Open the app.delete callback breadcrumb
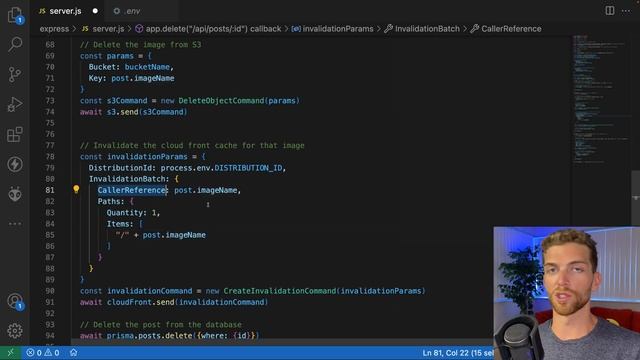The height and width of the screenshot is (360, 640). click(x=208, y=29)
